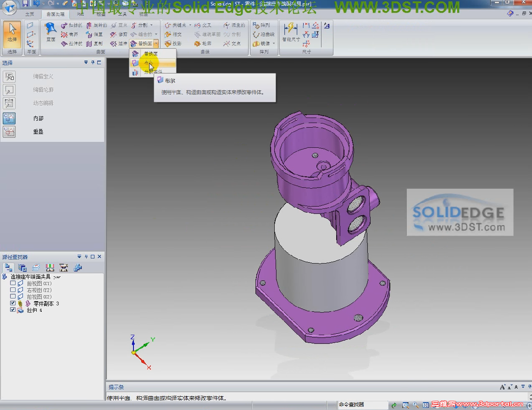Choose the 拉伸的 extruded surface command

(x=71, y=44)
